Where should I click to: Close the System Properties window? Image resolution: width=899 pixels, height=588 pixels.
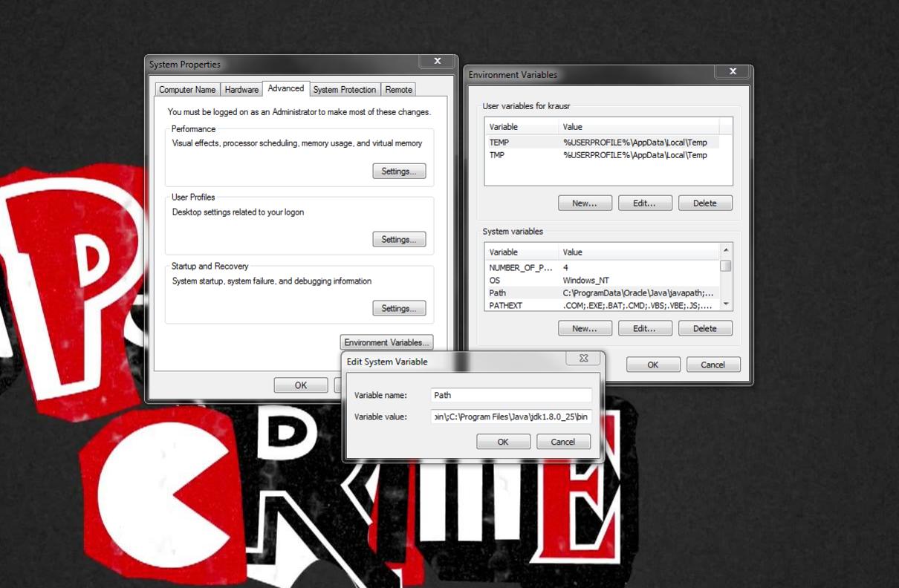[x=437, y=61]
